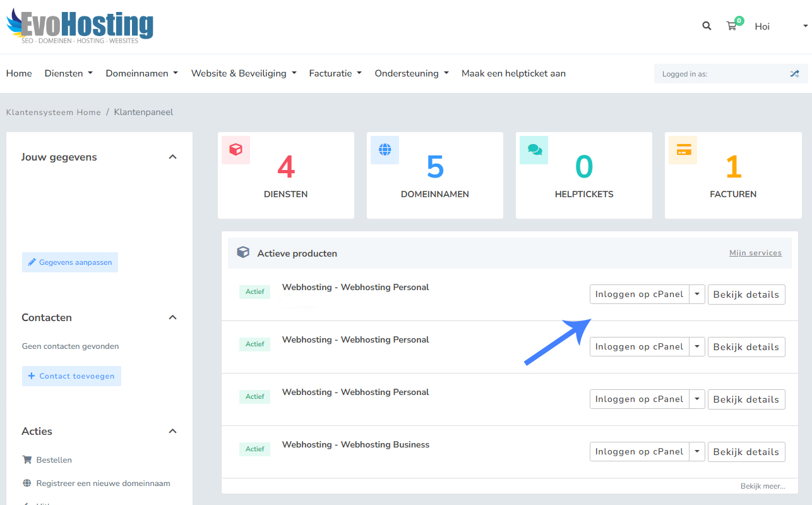Image resolution: width=812 pixels, height=505 pixels.
Task: Open the Hoi user account dropdown
Action: coord(781,26)
